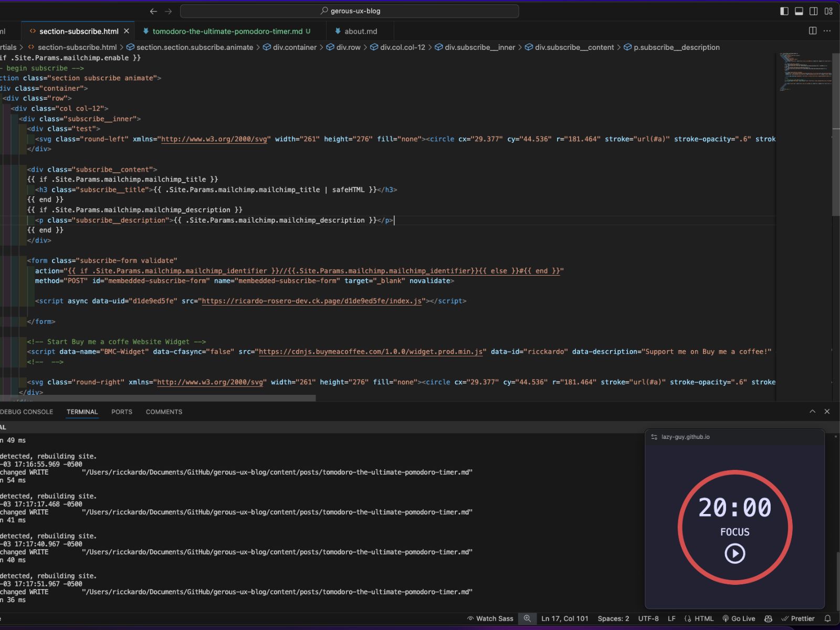Image resolution: width=840 pixels, height=630 pixels.
Task: Click Ln 17, Col 101 status entry
Action: (565, 618)
